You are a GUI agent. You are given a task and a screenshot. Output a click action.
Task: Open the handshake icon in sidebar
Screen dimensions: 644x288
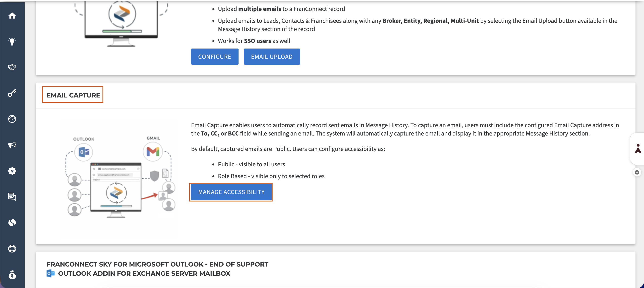point(12,67)
